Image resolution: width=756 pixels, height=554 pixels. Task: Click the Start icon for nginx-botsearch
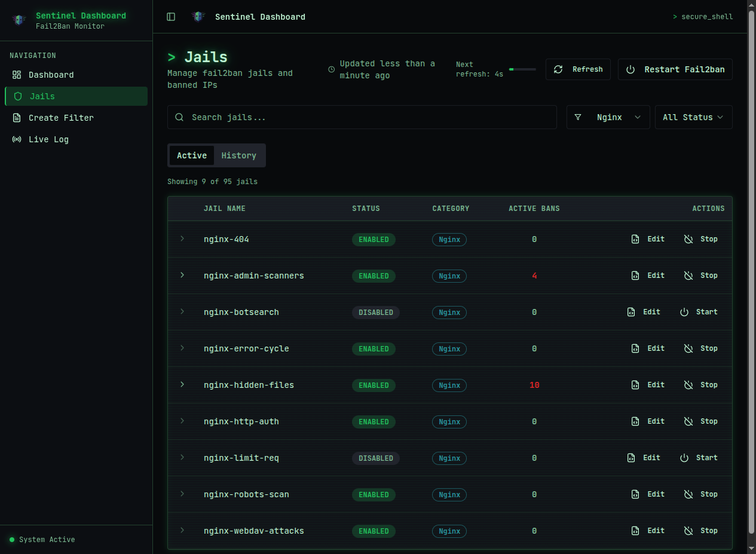[x=684, y=311]
